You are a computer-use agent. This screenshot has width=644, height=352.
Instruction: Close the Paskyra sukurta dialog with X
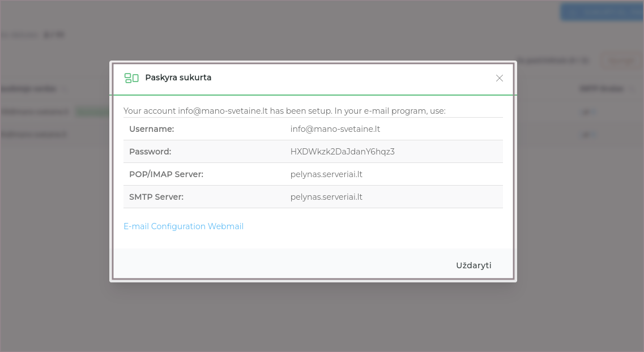click(500, 78)
